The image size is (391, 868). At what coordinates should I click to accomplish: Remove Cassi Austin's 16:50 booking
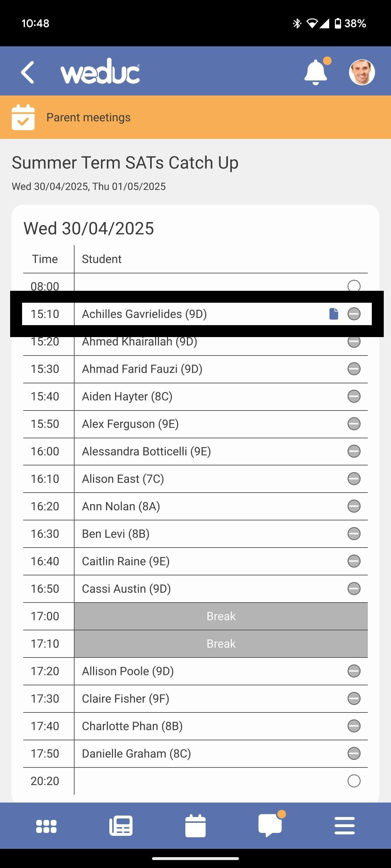point(354,589)
